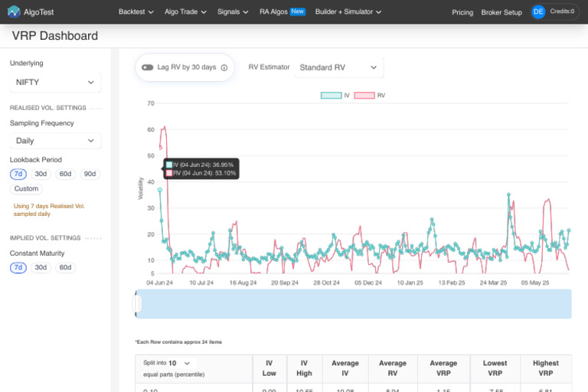Image resolution: width=588 pixels, height=392 pixels.
Task: Click the VRP Dashboard page title
Action: [55, 36]
